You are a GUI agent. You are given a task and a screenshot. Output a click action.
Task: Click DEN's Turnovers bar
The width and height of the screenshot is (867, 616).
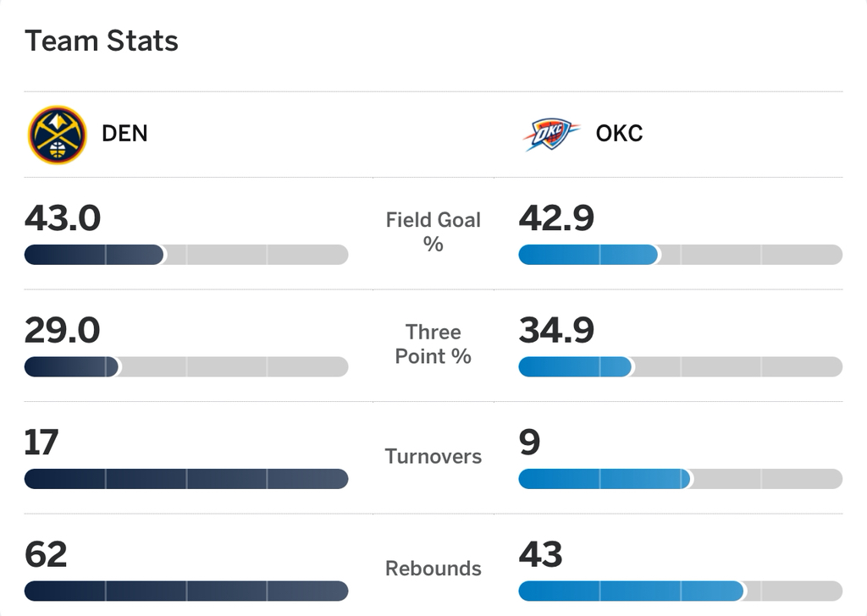coord(186,479)
